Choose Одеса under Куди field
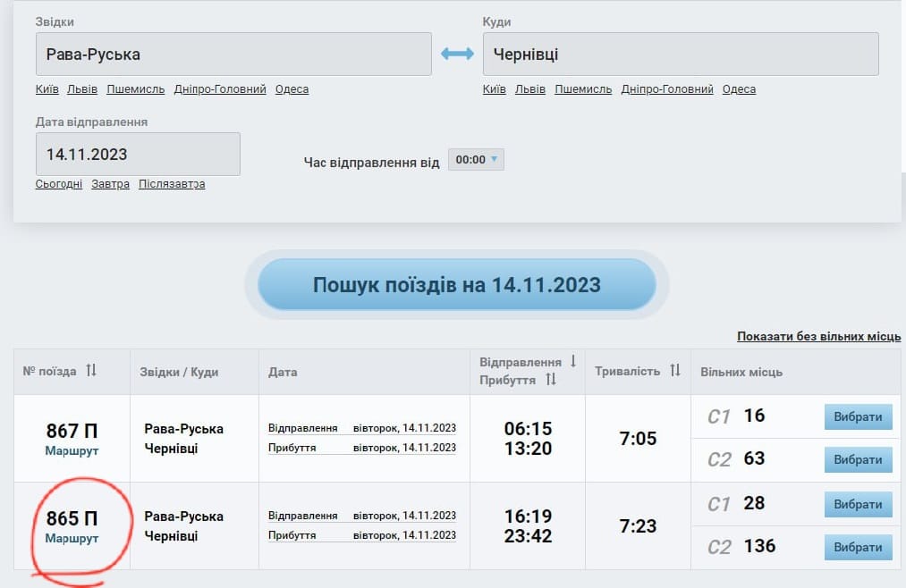The height and width of the screenshot is (588, 906). click(739, 88)
